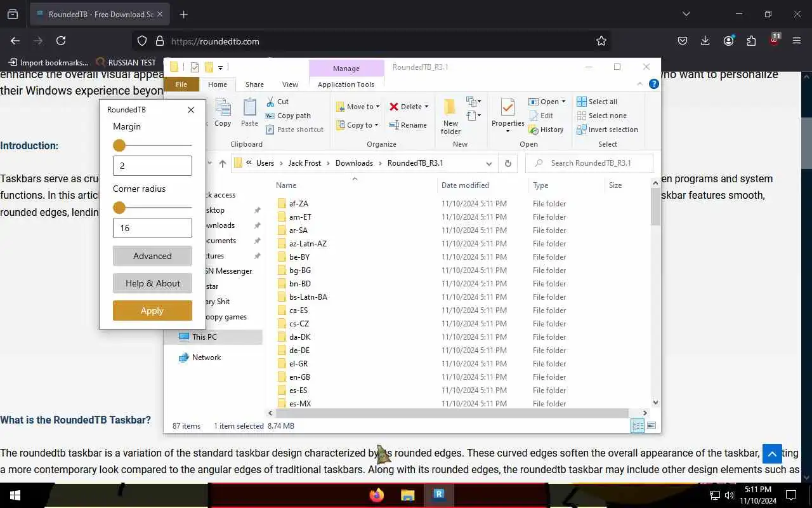
Task: Switch Explorer to details view icon
Action: click(638, 426)
